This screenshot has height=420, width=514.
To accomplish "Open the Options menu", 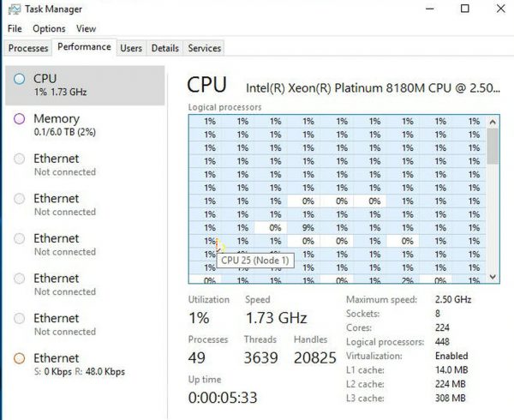I will click(49, 29).
